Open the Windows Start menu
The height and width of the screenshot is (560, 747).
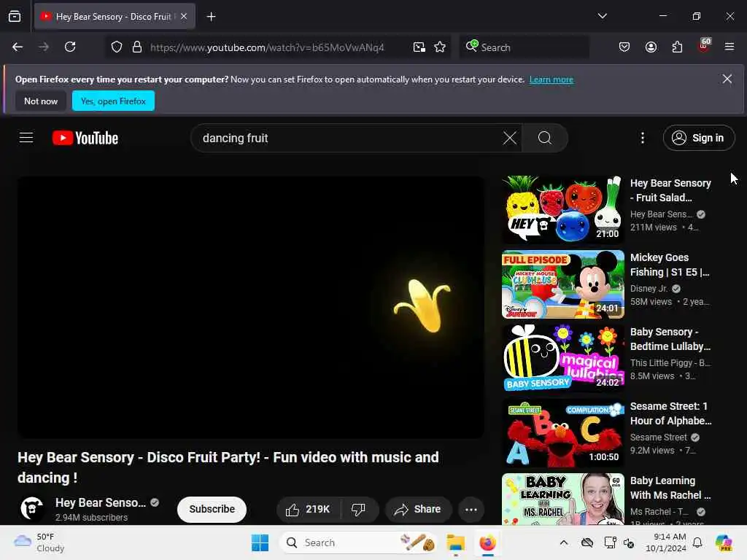[260, 542]
